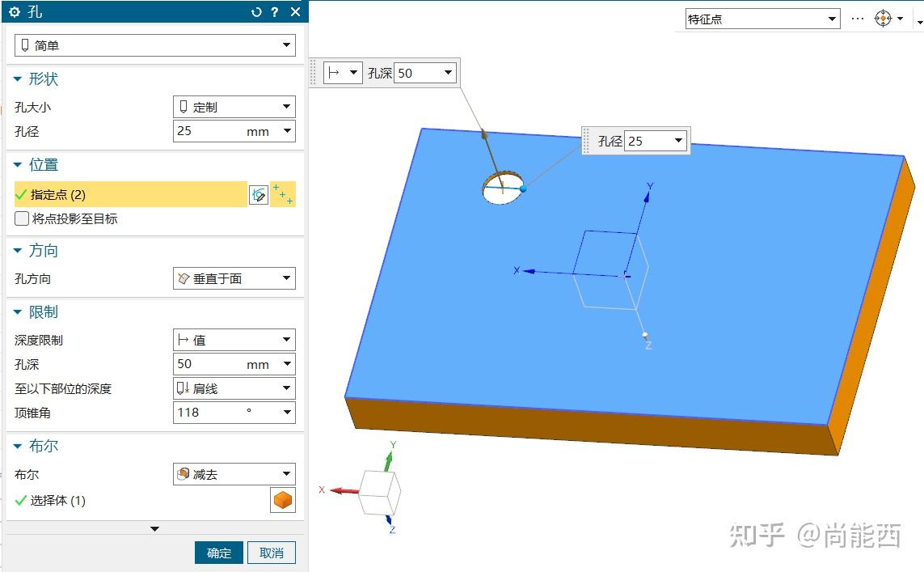Click the 取消 button to cancel
The height and width of the screenshot is (572, 924).
(272, 553)
